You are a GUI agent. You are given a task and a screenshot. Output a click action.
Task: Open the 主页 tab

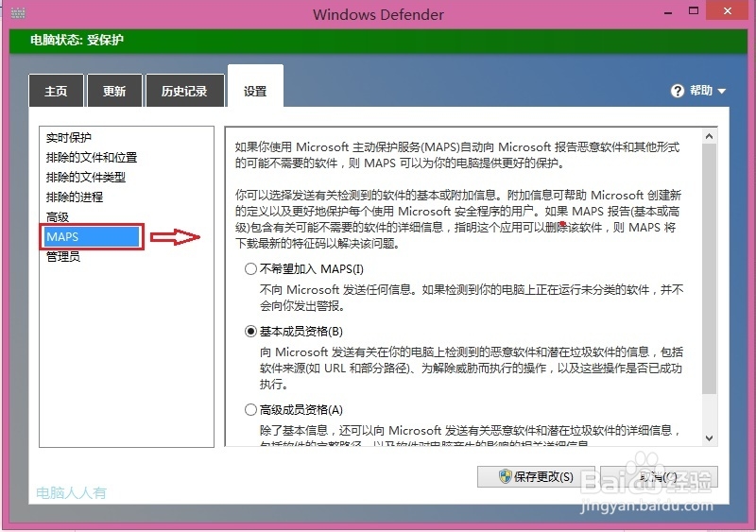point(56,91)
